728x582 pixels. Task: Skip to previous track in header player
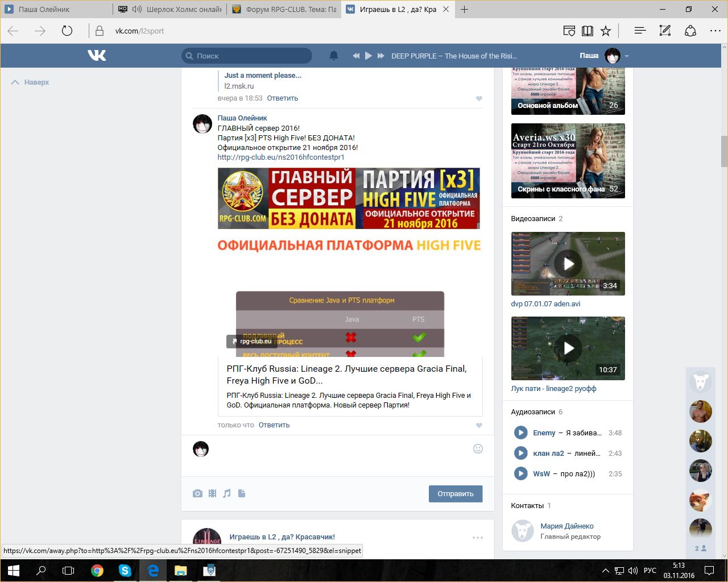click(x=356, y=56)
